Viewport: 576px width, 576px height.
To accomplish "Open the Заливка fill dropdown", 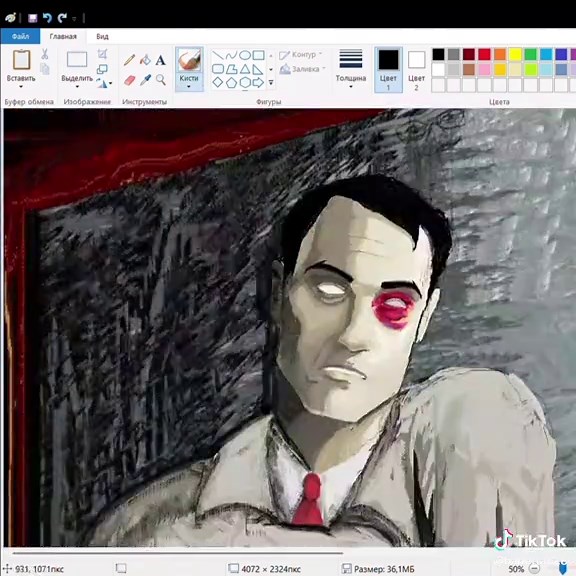I will (303, 69).
